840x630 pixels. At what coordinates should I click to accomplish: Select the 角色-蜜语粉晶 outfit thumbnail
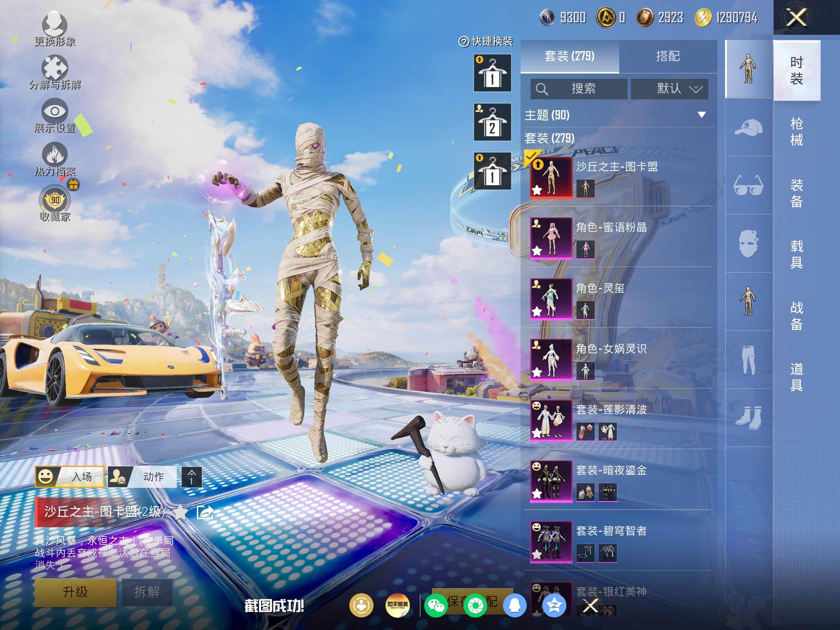click(551, 238)
